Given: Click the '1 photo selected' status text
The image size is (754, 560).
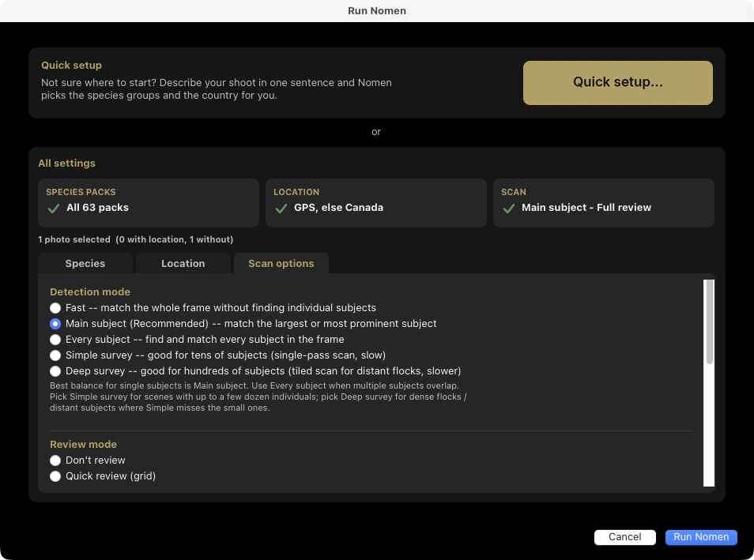Looking at the screenshot, I should coord(136,239).
